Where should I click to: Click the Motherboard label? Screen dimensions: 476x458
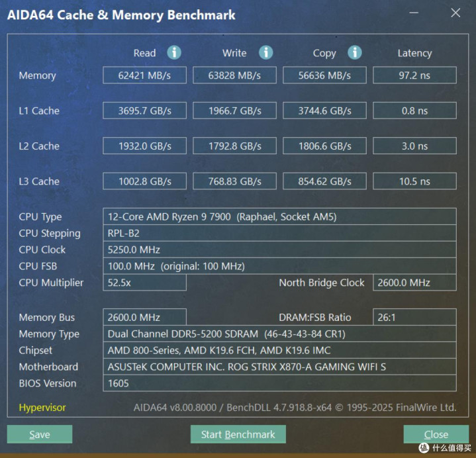click(x=48, y=367)
